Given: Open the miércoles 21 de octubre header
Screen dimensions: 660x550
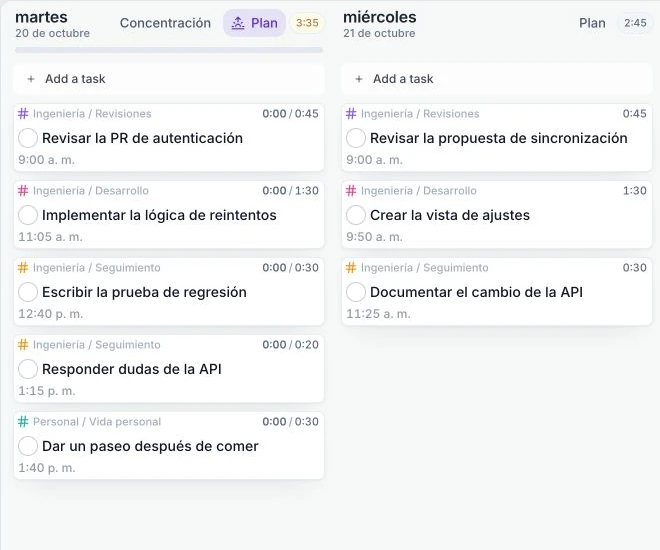Looking at the screenshot, I should click(x=380, y=24).
